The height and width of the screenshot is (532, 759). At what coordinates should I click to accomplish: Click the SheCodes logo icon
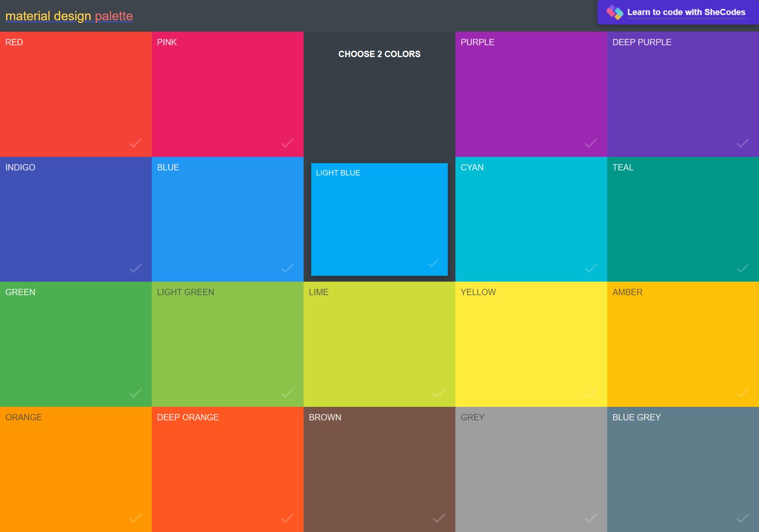pyautogui.click(x=615, y=12)
